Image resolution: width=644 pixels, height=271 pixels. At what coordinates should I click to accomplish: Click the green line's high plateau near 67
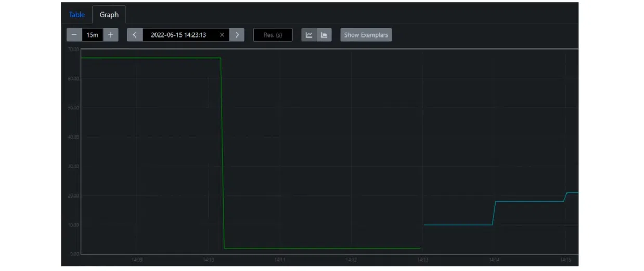tap(151, 58)
